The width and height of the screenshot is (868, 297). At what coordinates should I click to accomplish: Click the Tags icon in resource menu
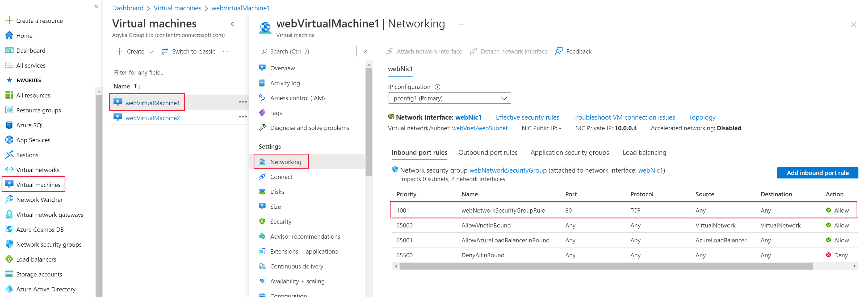262,113
